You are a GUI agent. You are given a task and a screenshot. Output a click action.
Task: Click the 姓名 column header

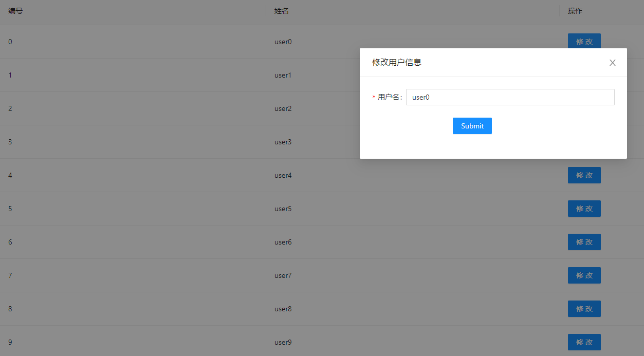(281, 11)
